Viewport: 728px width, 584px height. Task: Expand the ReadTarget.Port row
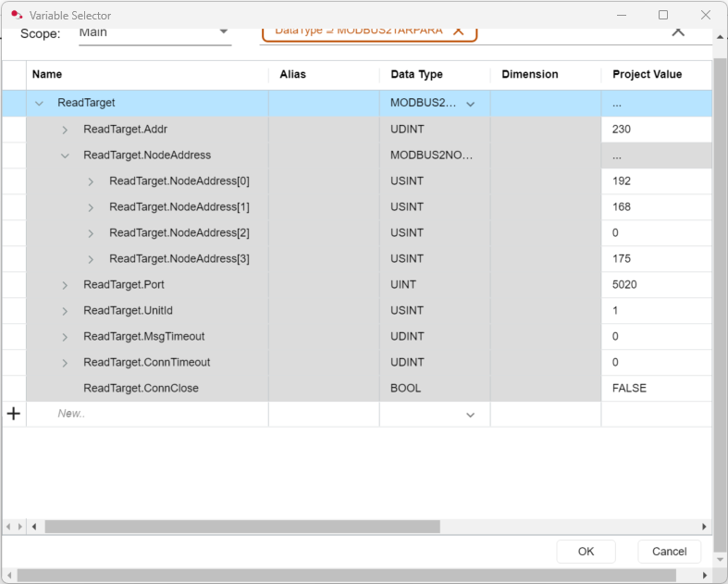(65, 285)
